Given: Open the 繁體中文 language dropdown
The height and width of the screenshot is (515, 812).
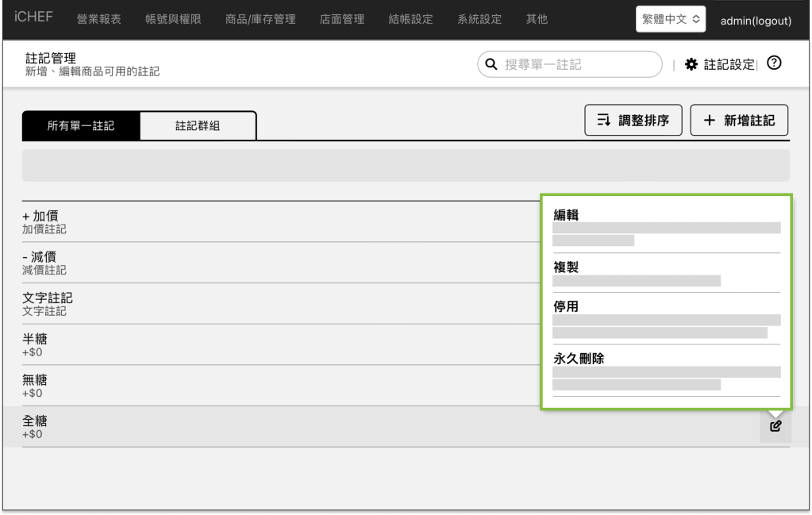Looking at the screenshot, I should (671, 19).
